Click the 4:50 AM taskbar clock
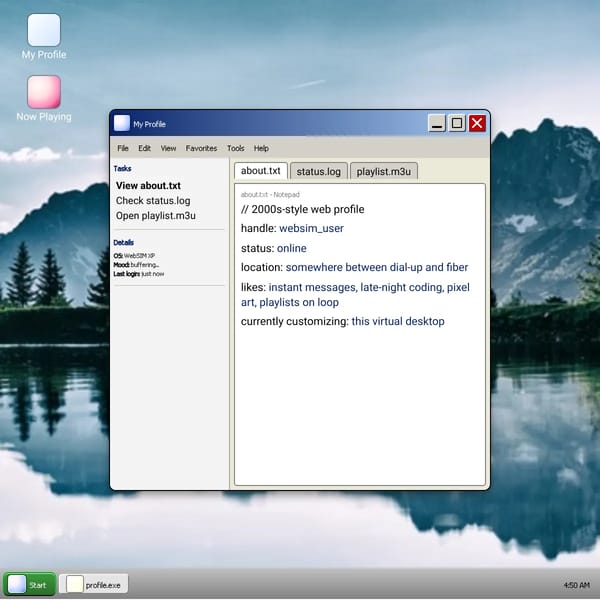600x600 pixels. (x=576, y=585)
